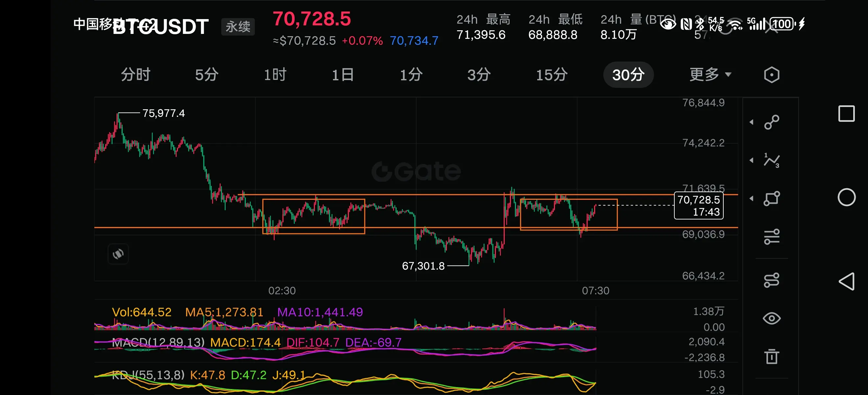
Task: Expand wave tool options arrow
Action: (x=751, y=160)
